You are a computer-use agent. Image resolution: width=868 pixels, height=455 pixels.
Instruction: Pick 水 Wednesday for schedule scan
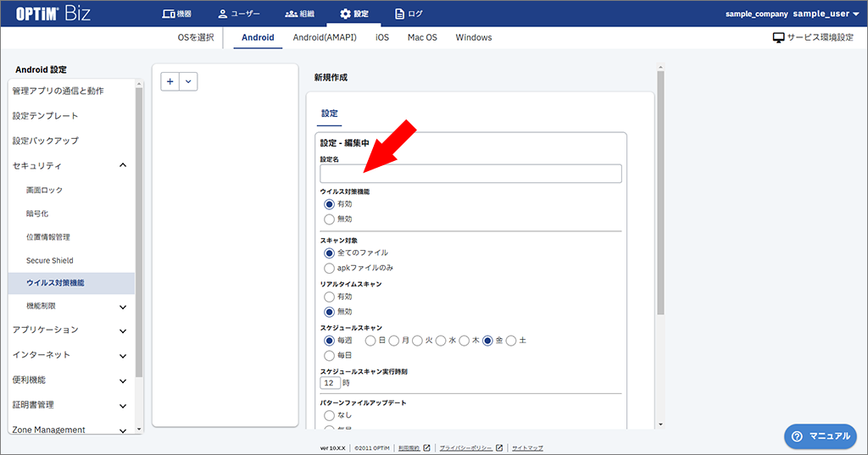441,341
